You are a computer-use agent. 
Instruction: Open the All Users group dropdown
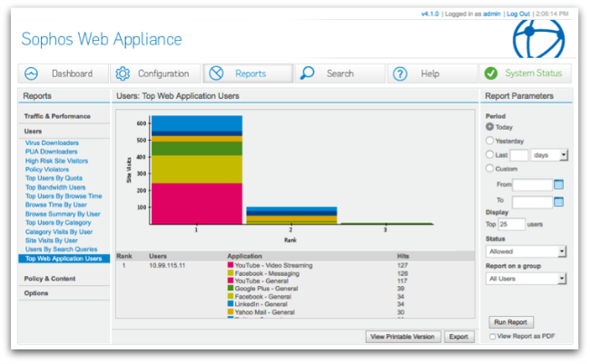pyautogui.click(x=526, y=279)
